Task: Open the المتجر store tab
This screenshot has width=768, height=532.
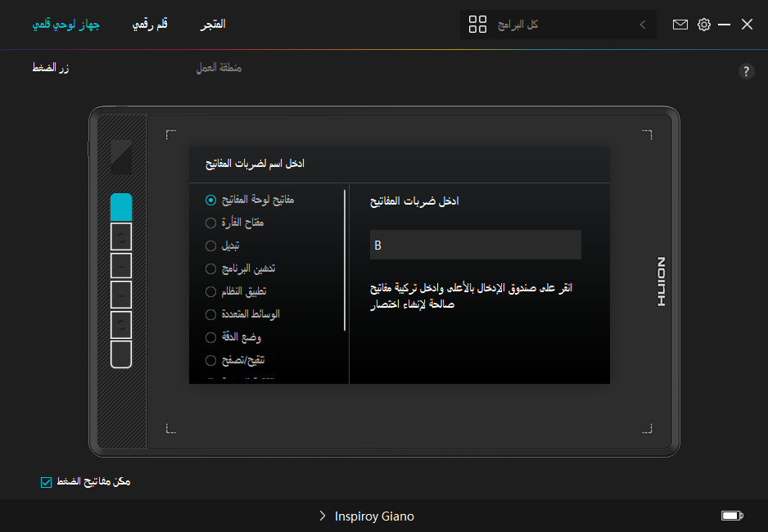Action: pos(213,25)
